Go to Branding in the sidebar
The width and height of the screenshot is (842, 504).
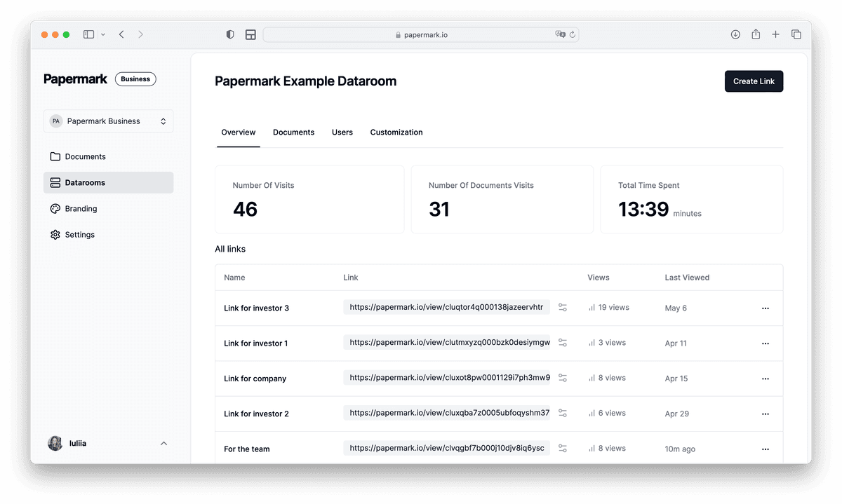[x=81, y=209]
